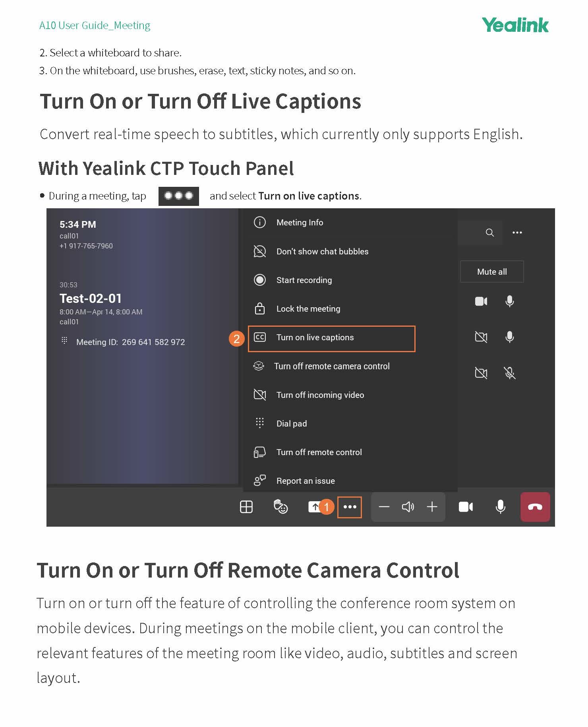Hang up with the red end-call button

pos(535,507)
